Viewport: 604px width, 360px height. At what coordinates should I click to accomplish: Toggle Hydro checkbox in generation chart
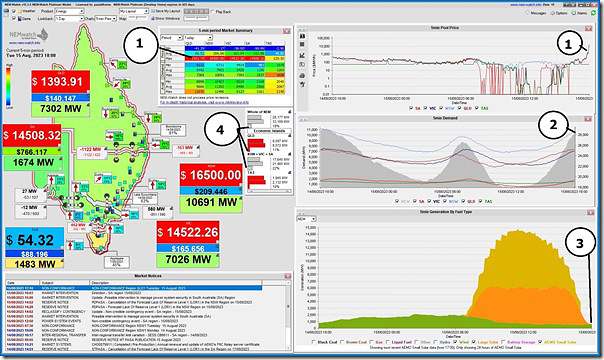(435, 342)
